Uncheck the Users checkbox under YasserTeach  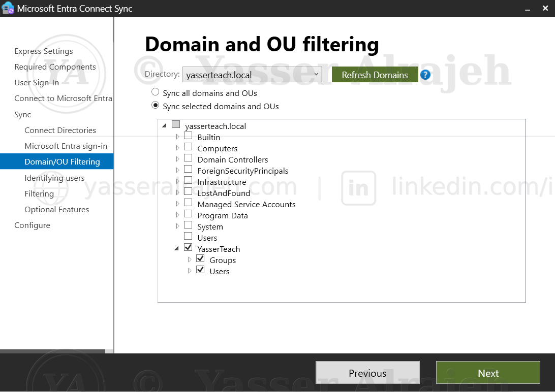200,270
